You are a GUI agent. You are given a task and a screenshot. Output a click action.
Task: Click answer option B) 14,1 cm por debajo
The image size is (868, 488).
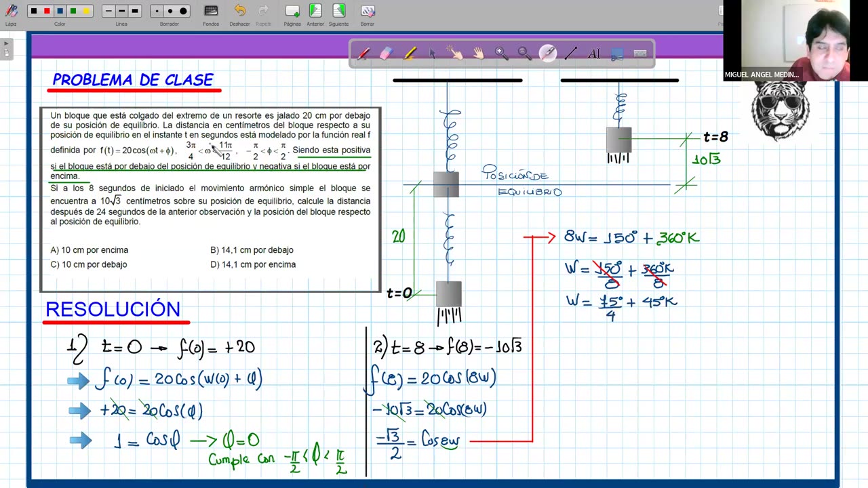252,250
